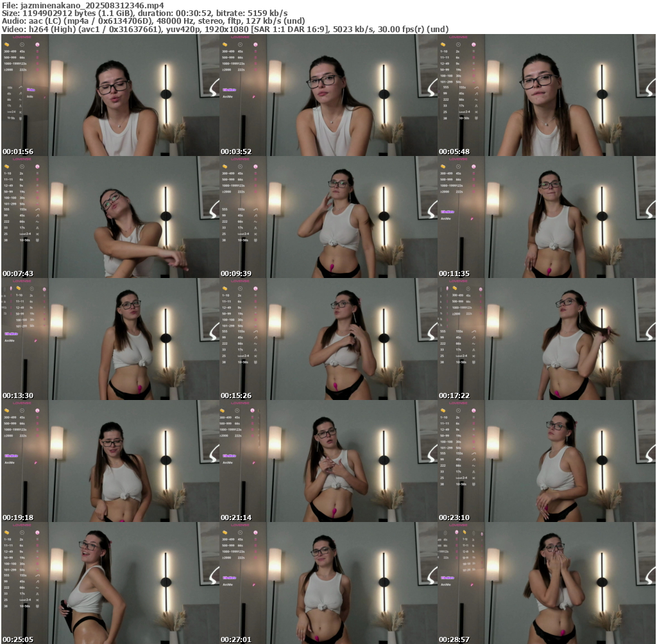Click the pink face icon in the 00:05:48 frame

(474, 44)
